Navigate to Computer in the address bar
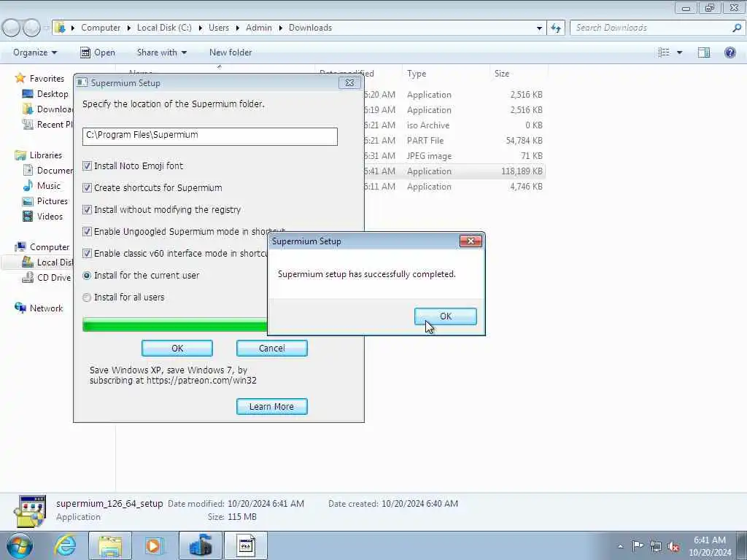The width and height of the screenshot is (747, 560). click(101, 28)
